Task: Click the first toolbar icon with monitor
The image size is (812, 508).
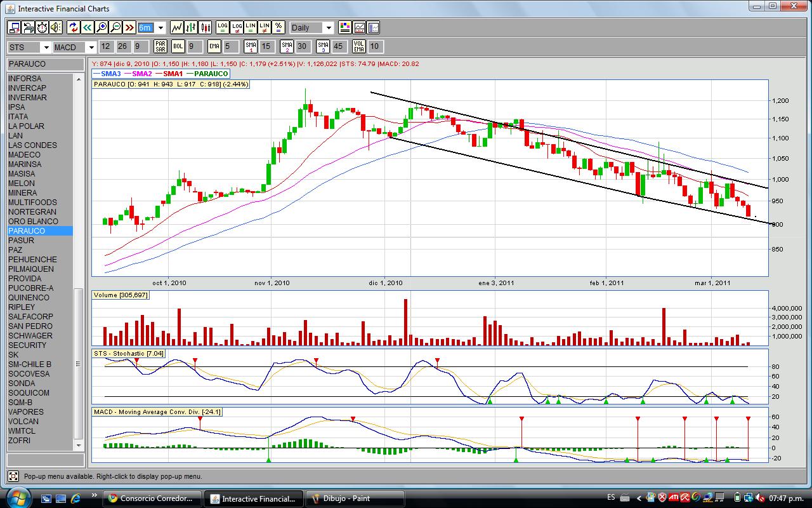Action: click(x=14, y=27)
